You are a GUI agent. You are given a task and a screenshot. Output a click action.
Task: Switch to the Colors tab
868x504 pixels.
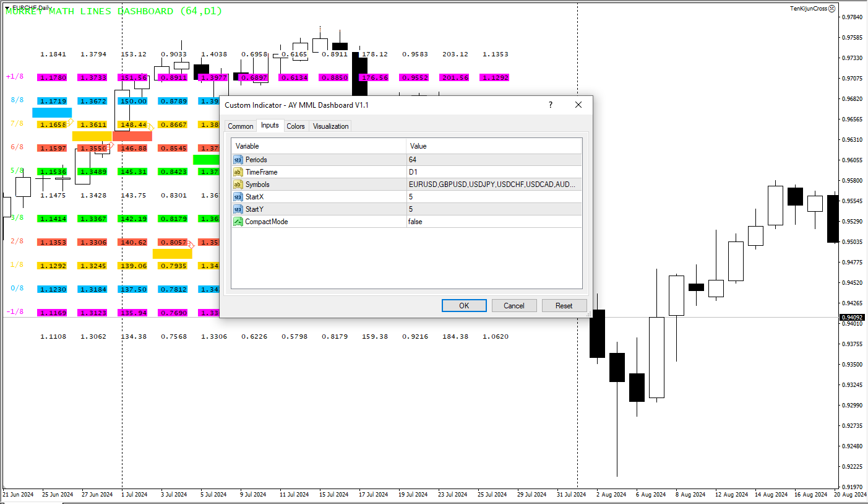[296, 126]
